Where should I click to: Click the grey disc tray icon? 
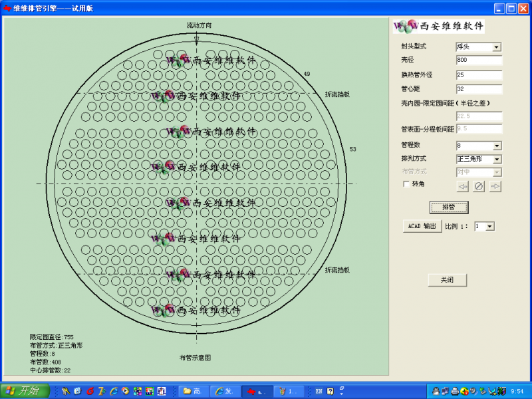(x=473, y=391)
